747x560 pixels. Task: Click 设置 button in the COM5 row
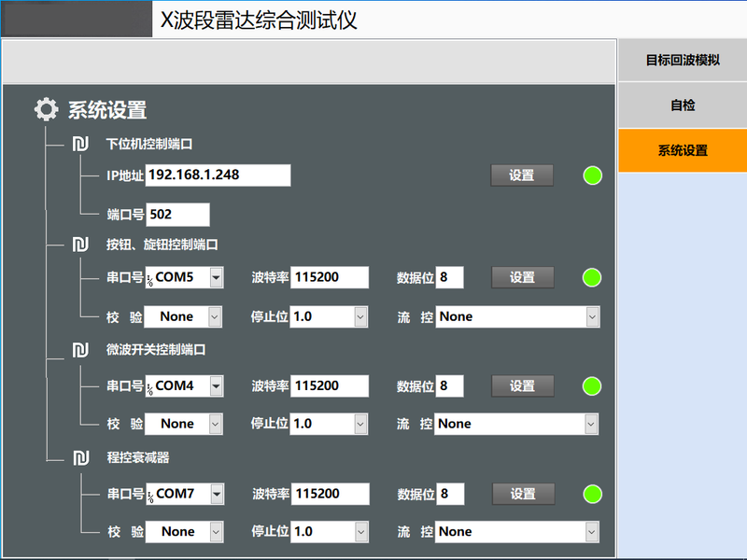coord(523,277)
